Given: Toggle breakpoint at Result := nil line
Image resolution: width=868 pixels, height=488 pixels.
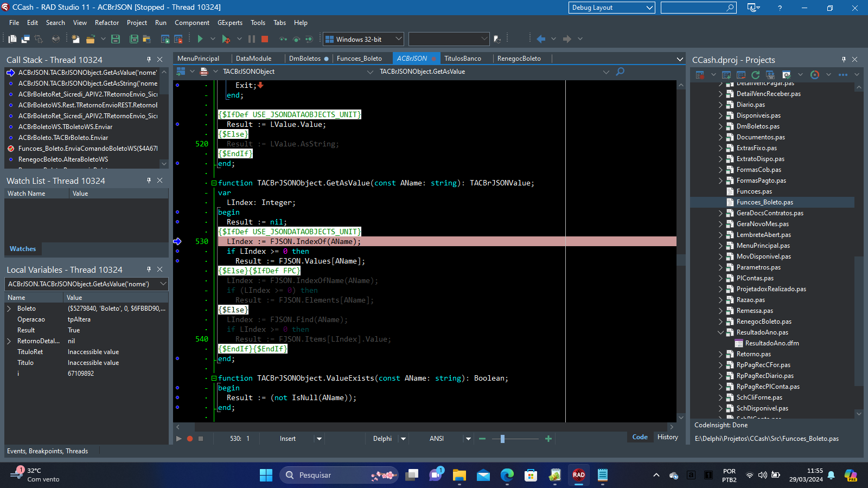Looking at the screenshot, I should tap(177, 222).
